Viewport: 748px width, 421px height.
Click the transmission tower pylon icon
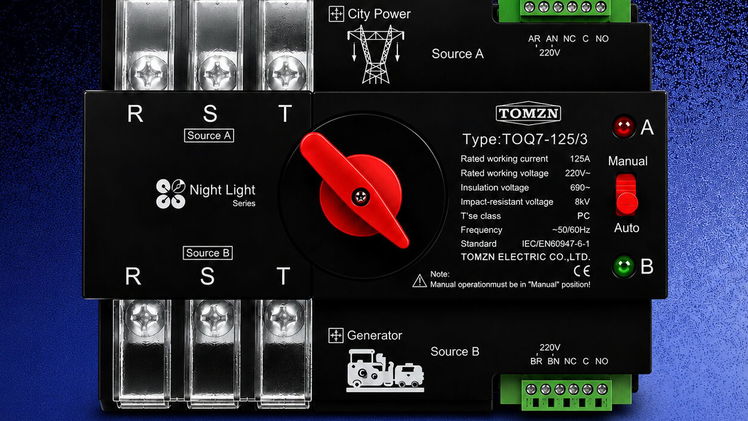[375, 55]
